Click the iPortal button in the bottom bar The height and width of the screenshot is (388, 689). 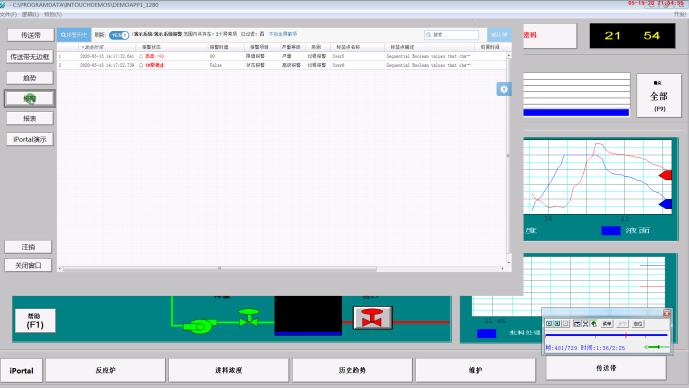click(22, 370)
